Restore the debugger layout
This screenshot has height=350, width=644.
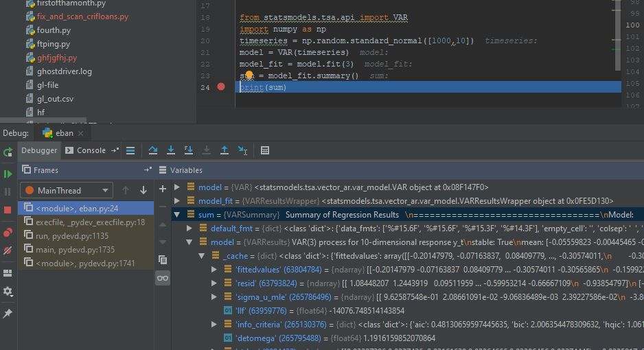click(8, 273)
